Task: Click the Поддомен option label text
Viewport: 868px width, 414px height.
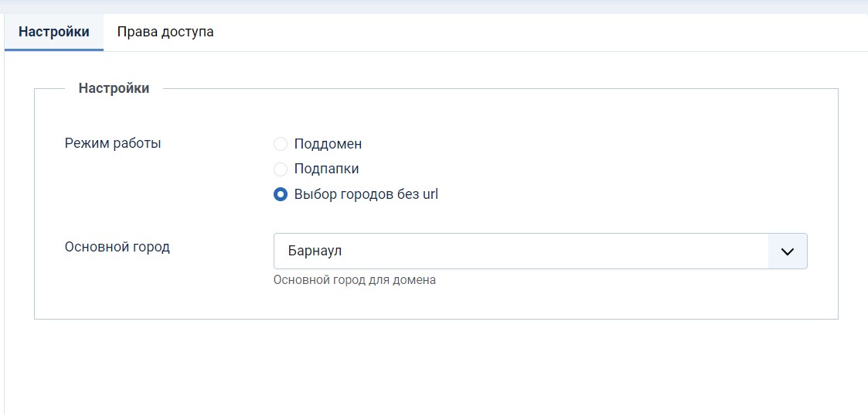Action: 328,144
